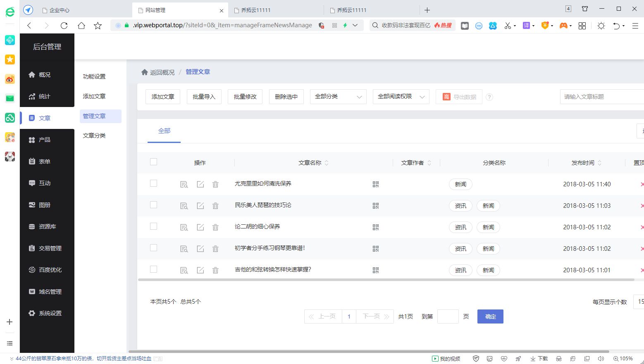Delete the article 论二胡的细心保养
The image size is (644, 364).
click(215, 227)
